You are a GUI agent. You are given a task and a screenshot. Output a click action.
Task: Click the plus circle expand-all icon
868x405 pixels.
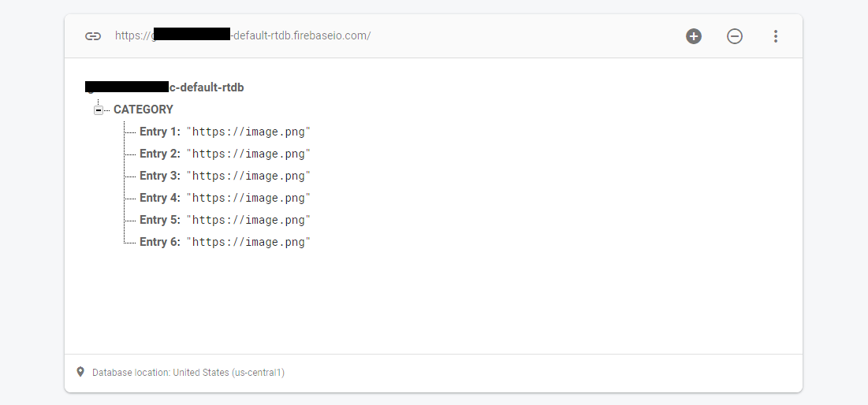tap(694, 36)
